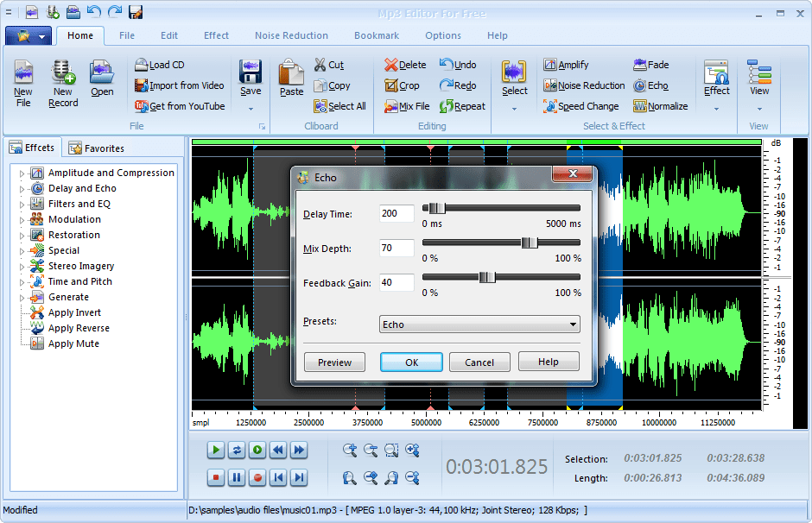Screen dimensions: 812x523
Task: Click the Mix Depth slider handle
Action: point(530,243)
